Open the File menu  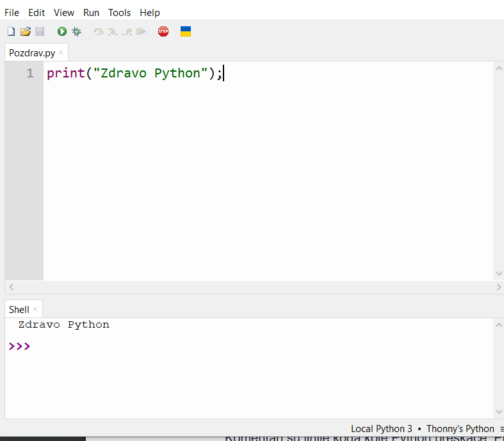click(x=12, y=13)
